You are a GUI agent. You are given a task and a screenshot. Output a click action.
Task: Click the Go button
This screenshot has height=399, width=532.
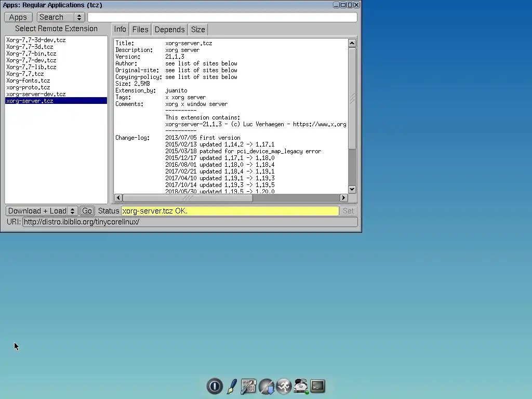87,211
